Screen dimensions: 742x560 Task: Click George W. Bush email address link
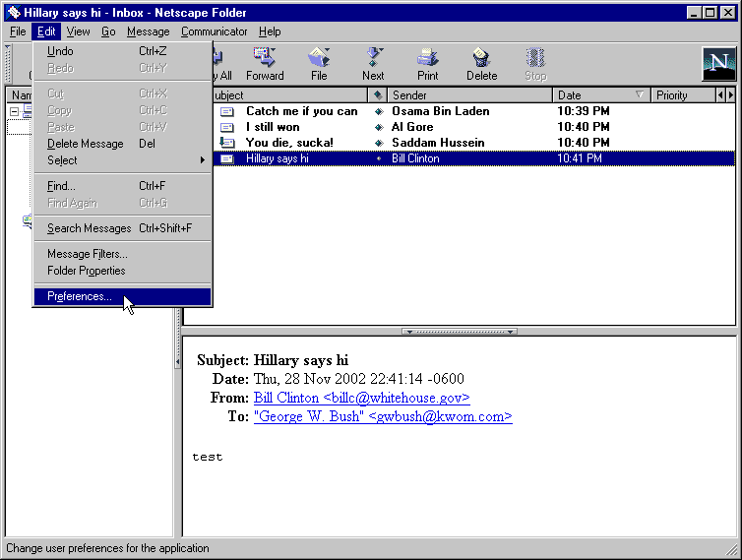[x=383, y=416]
